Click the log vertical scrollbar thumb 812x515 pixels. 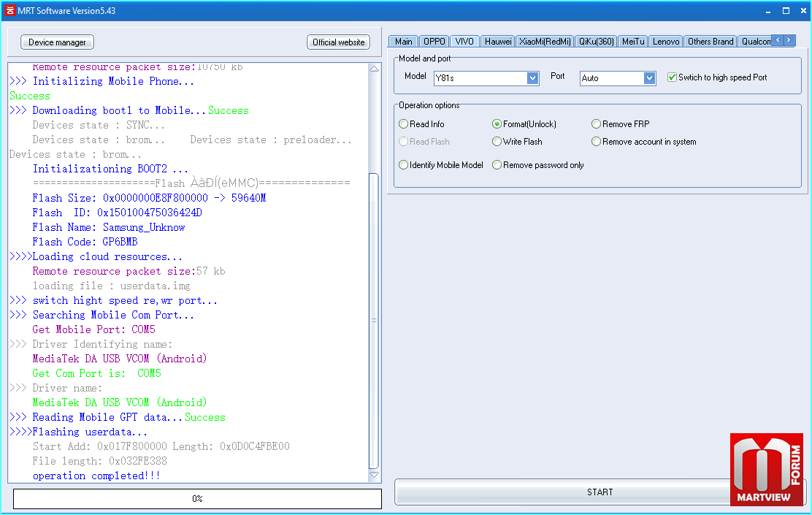[374, 321]
